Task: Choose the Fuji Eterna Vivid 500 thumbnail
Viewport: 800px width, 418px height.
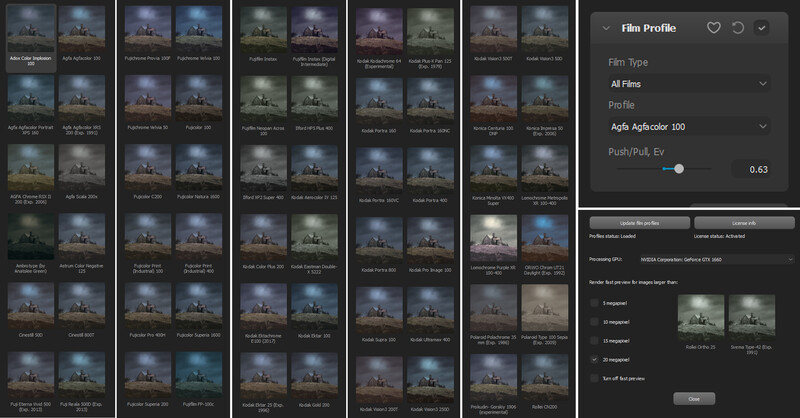Action: pos(31,376)
